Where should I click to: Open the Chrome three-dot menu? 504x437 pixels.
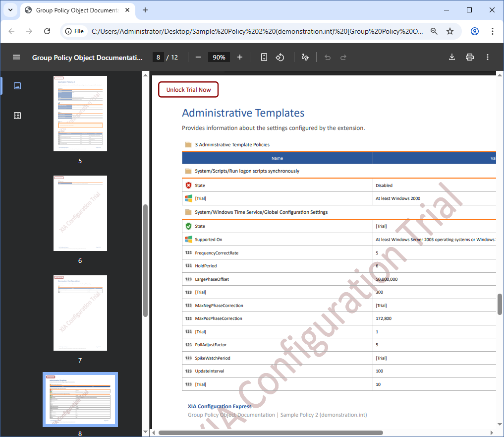tap(493, 31)
